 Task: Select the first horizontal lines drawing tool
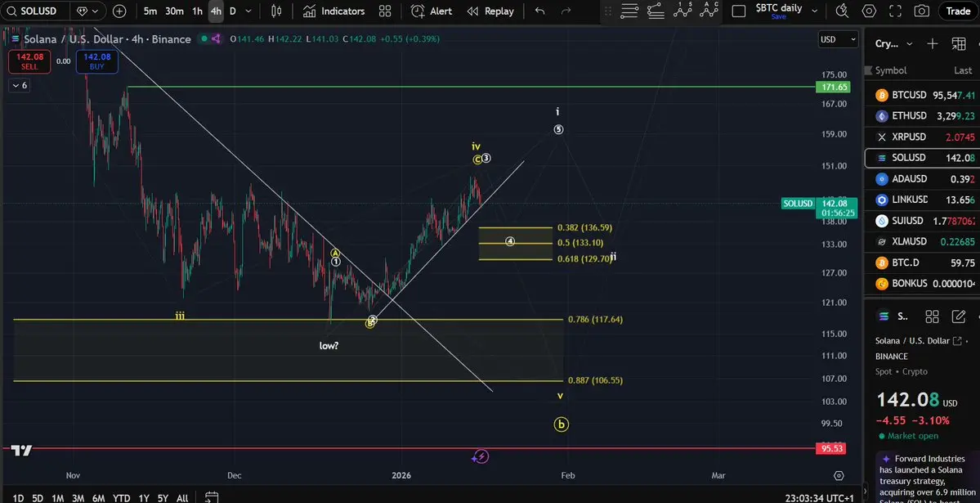[629, 11]
